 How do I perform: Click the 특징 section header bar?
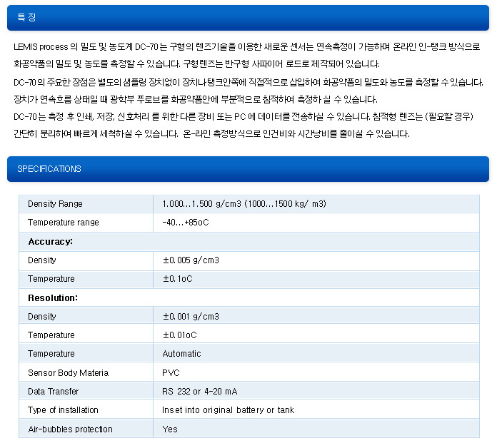pos(248,17)
